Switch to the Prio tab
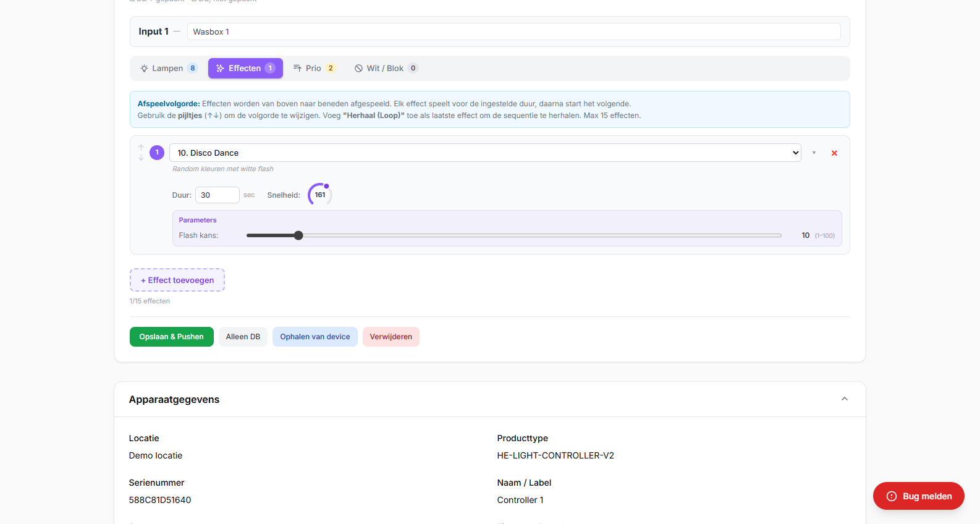The image size is (980, 524). tap(314, 69)
